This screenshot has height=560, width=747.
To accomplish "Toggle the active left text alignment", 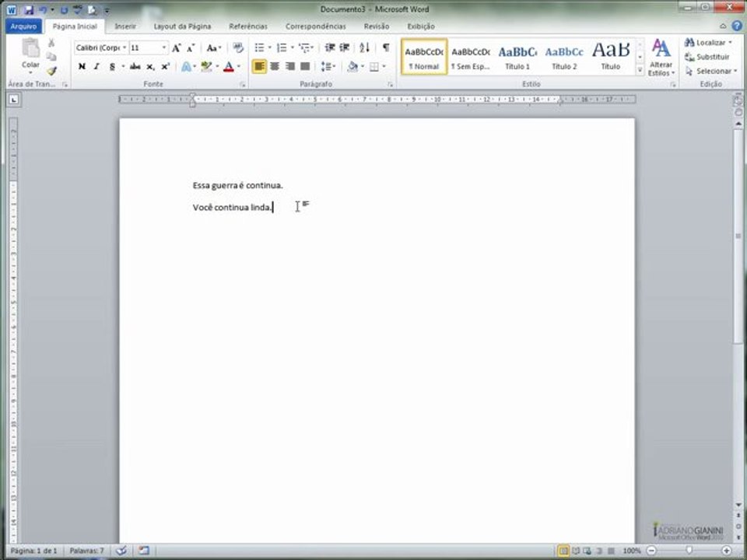I will 259,66.
